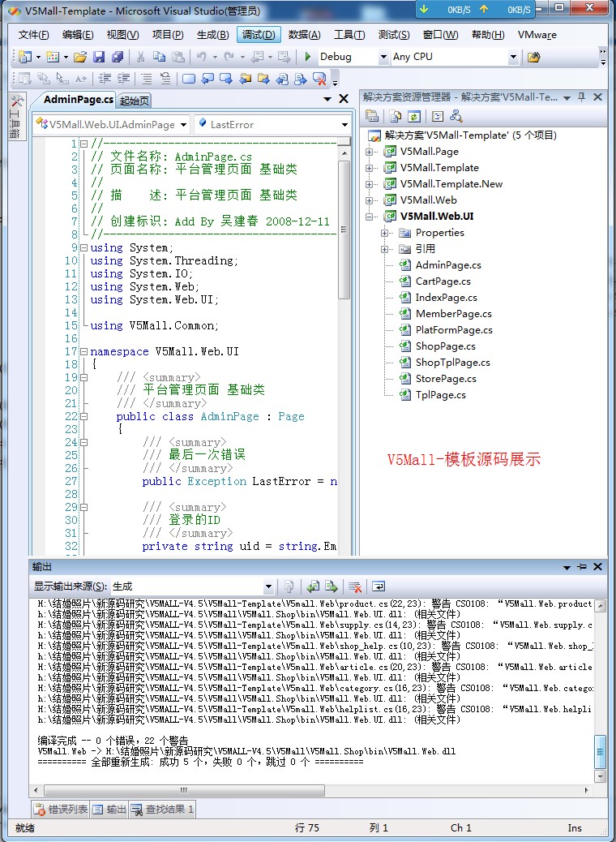Click the Cut (scissors) icon

tap(140, 57)
